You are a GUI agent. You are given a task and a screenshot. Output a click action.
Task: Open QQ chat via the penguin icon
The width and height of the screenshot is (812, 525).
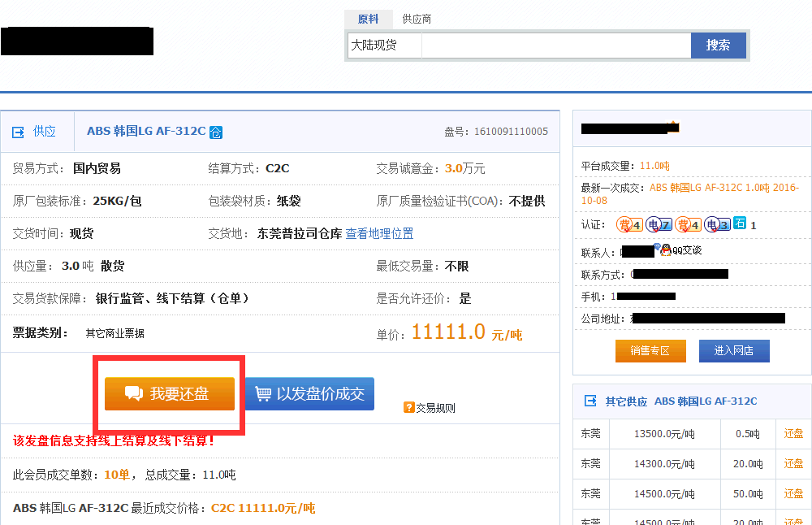pyautogui.click(x=666, y=250)
